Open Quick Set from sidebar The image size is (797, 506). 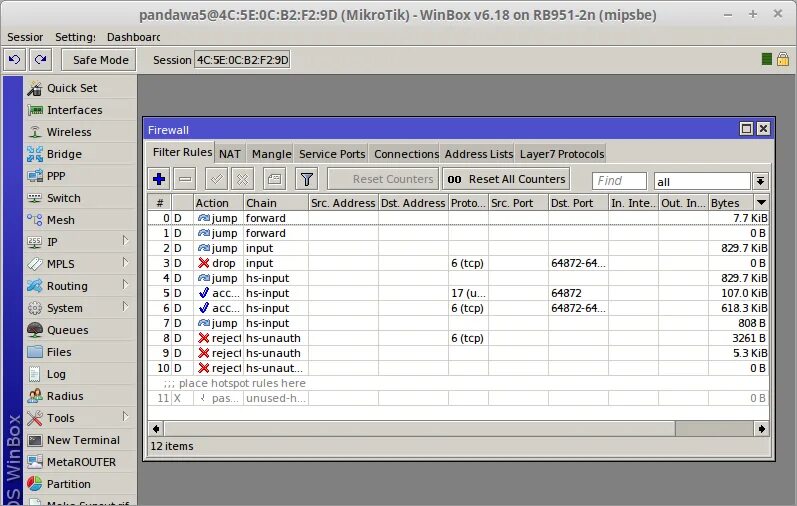(80, 88)
